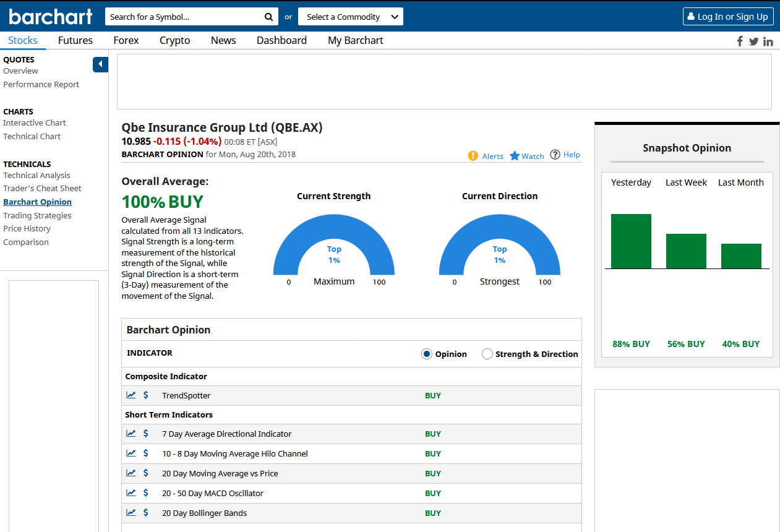Click dollar icon for 7 Day Average Directional Indicator
Screen dimensions: 780x532
146,434
